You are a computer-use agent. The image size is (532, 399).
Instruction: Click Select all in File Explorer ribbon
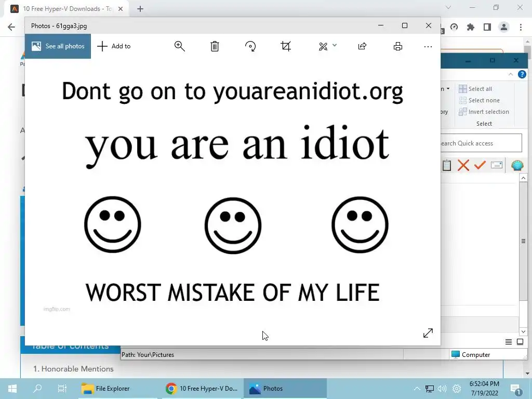coord(475,89)
